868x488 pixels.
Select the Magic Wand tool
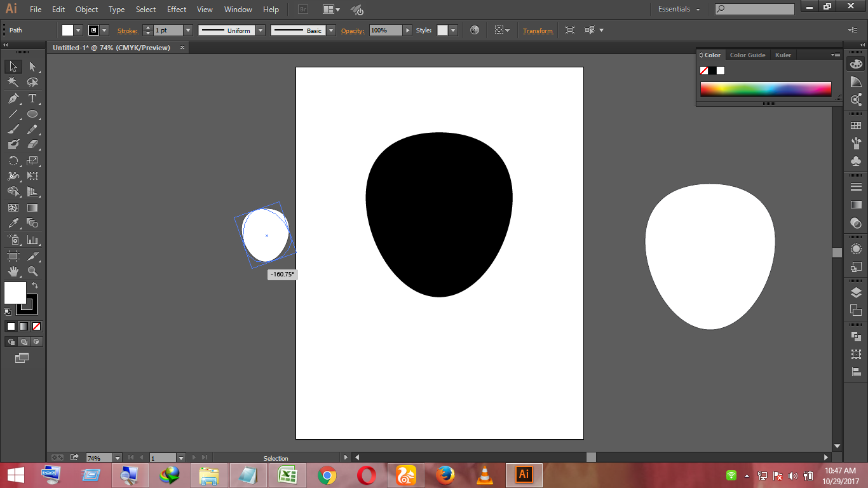pyautogui.click(x=13, y=83)
